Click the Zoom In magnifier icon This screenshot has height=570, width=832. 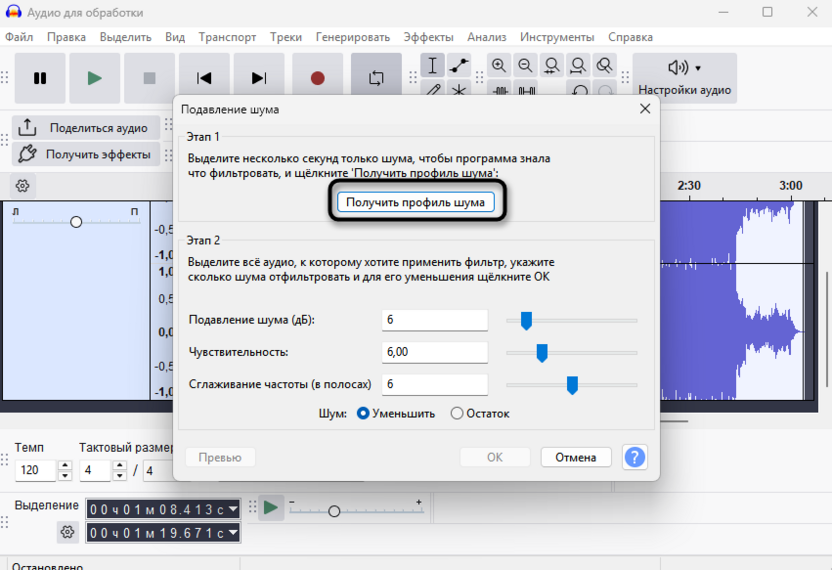pyautogui.click(x=499, y=66)
